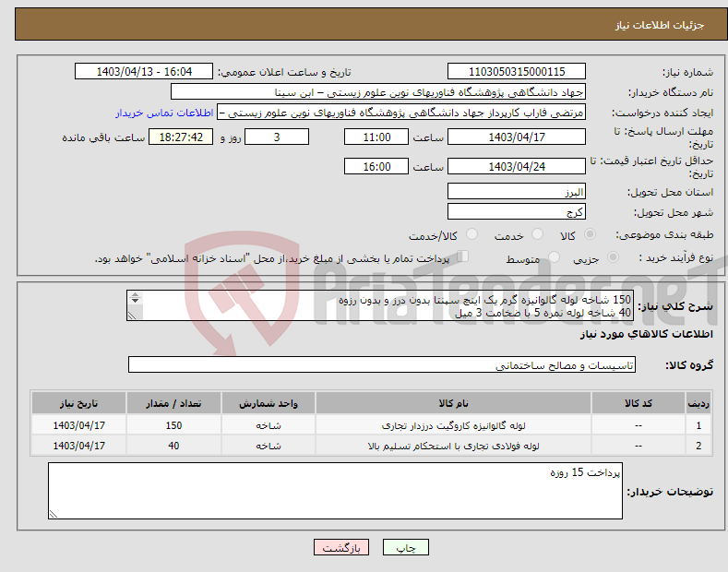Click the response deadline date 1403/04/17 field
Image resolution: width=728 pixels, height=572 pixels.
tap(517, 137)
